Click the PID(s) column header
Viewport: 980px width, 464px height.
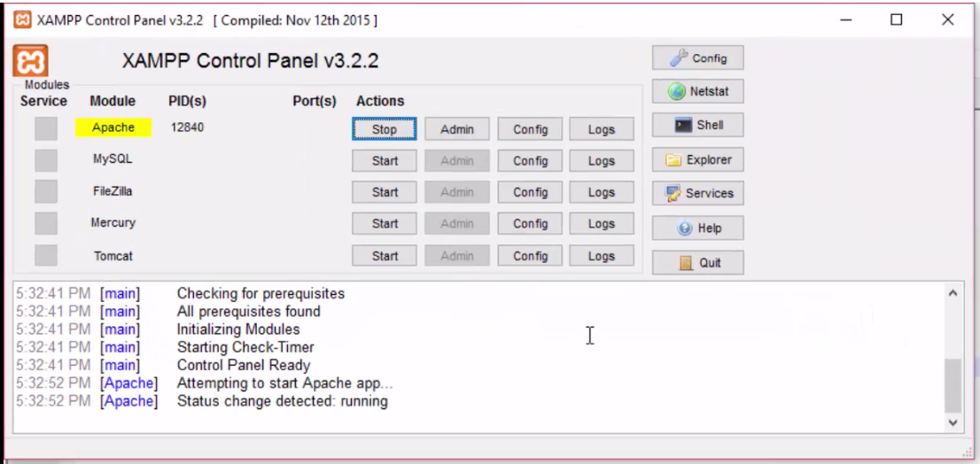(188, 101)
